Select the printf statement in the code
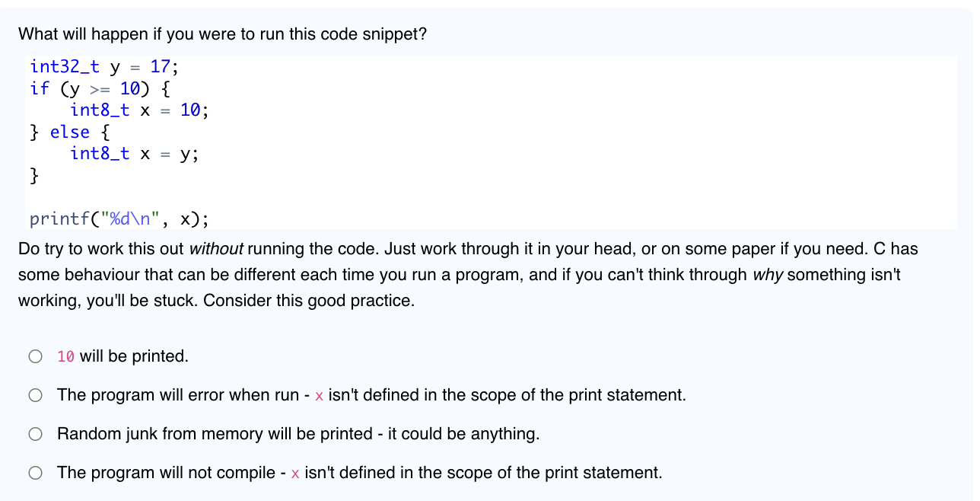 click(x=119, y=219)
